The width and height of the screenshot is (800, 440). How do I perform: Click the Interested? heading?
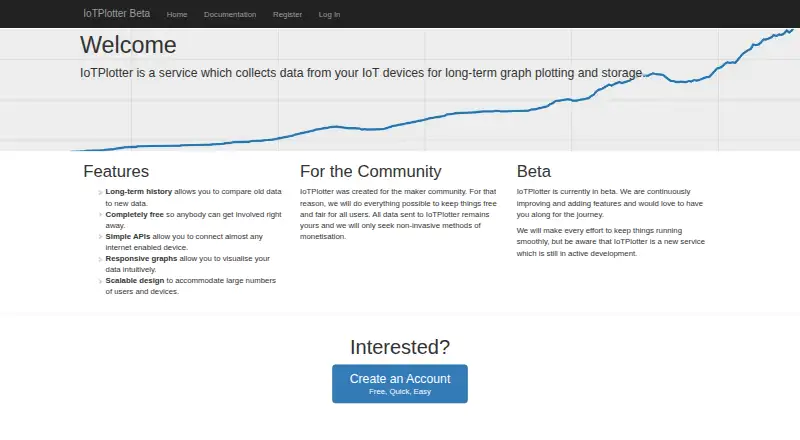(399, 347)
